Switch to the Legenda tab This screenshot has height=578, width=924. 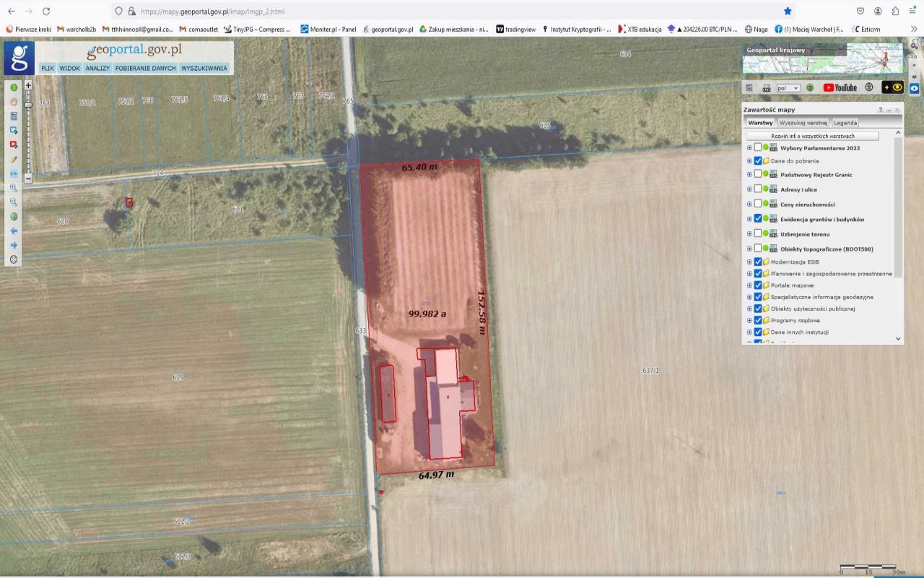[x=845, y=123]
